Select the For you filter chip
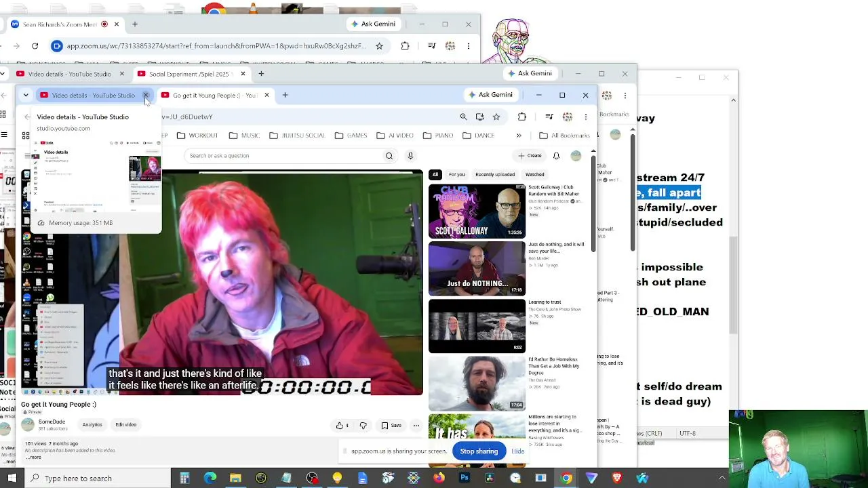The width and height of the screenshot is (868, 488). tap(456, 175)
